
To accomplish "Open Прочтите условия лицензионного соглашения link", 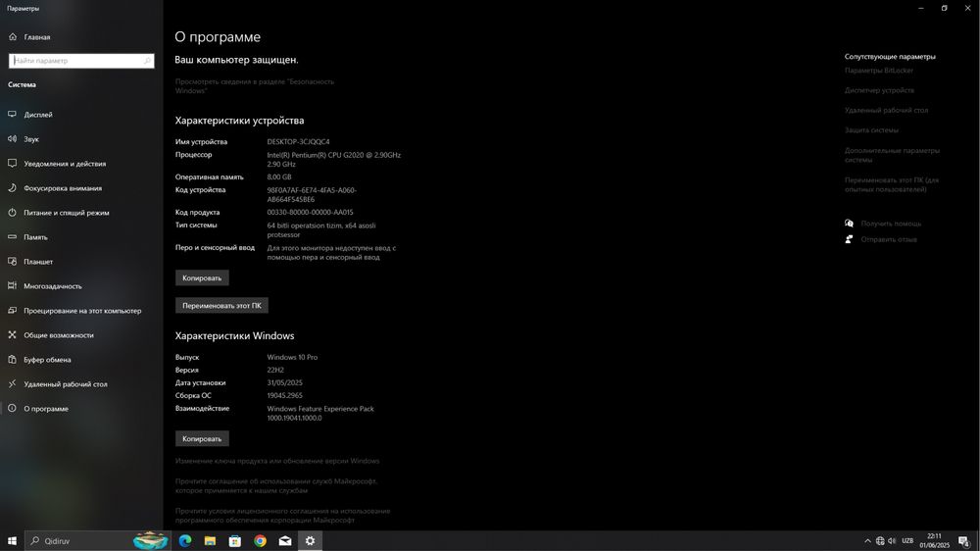I will tap(282, 516).
